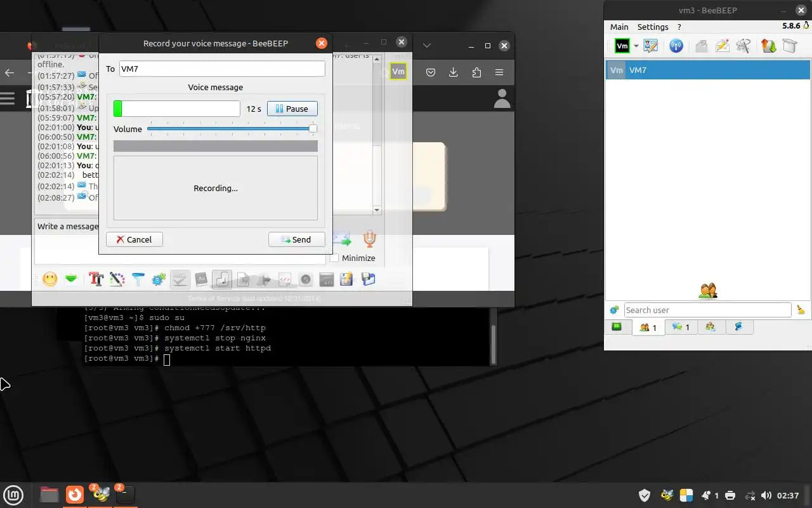Viewport: 812px width, 508px height.
Task: Toggle the Minimize checkbox in chat window
Action: tap(334, 258)
